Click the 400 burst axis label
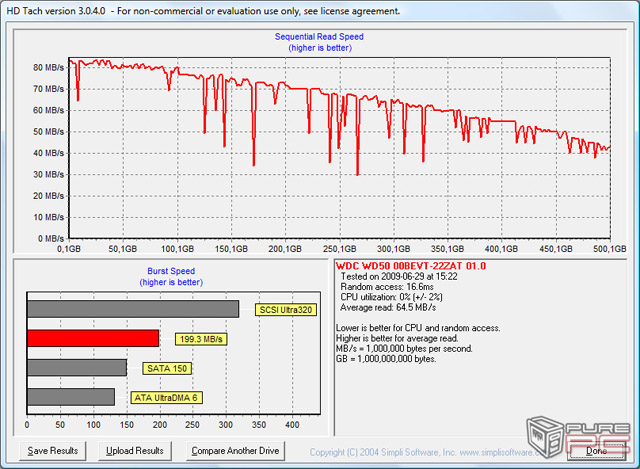 (x=292, y=425)
